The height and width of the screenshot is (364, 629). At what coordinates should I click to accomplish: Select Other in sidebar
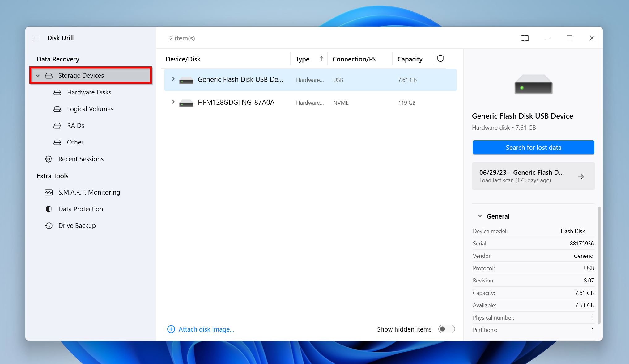pos(75,142)
